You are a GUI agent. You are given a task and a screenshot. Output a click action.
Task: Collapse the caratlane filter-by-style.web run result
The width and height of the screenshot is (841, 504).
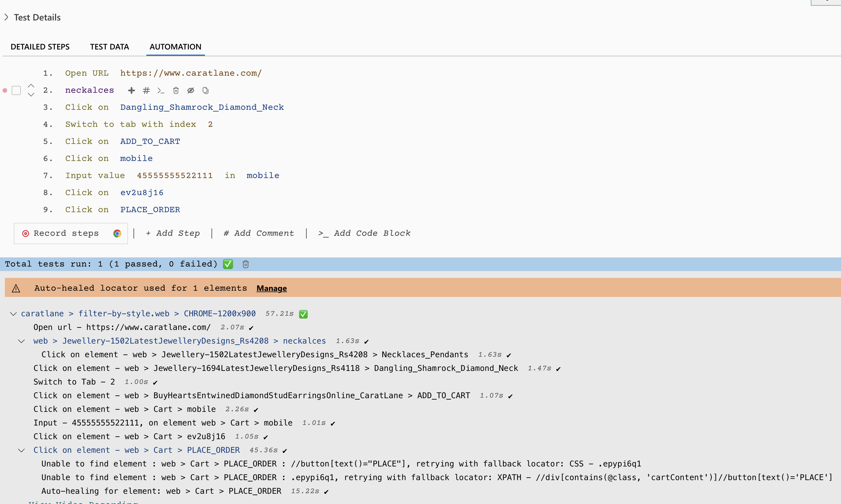pos(13,314)
